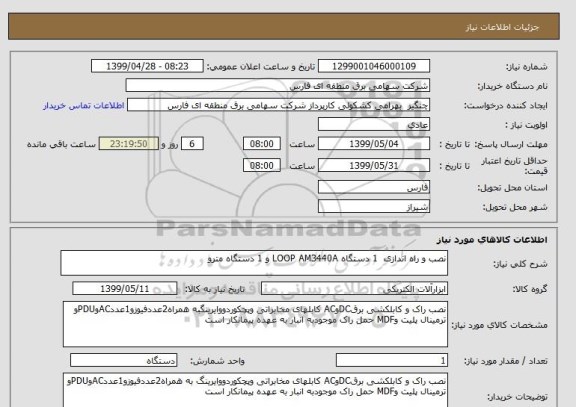Click the label اولویت نیاز

coord(526,125)
